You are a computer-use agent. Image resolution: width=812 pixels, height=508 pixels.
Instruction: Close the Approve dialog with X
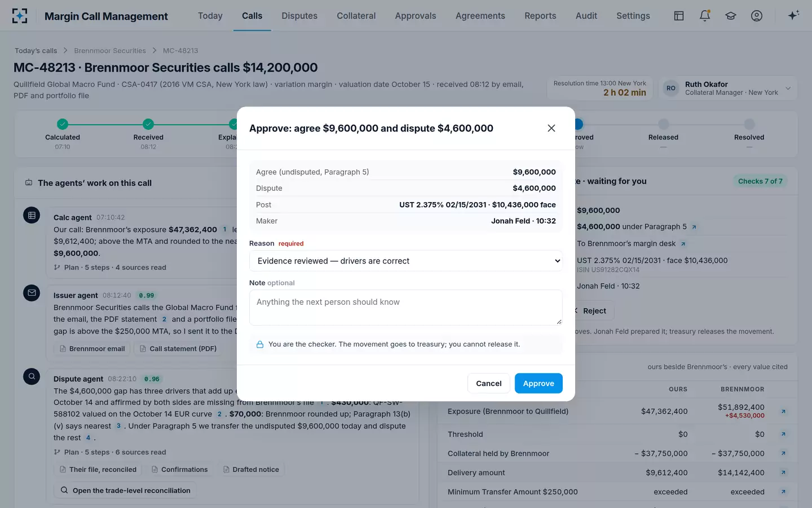click(551, 128)
